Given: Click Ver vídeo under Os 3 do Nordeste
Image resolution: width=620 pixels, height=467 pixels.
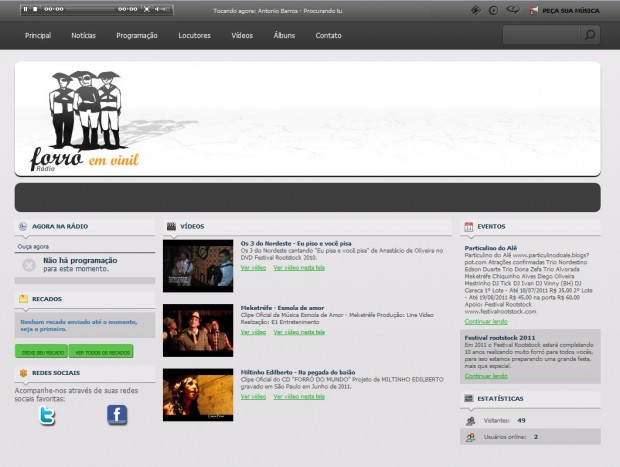Looking at the screenshot, I should (253, 268).
